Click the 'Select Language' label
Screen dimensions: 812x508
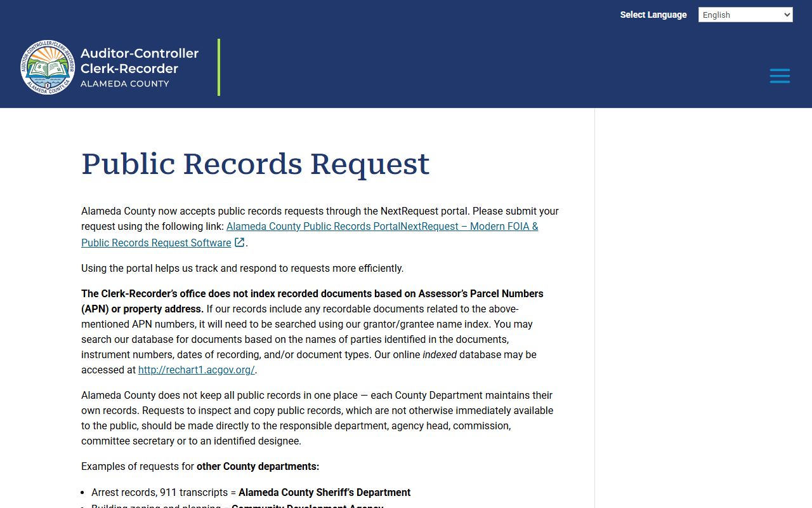point(653,15)
